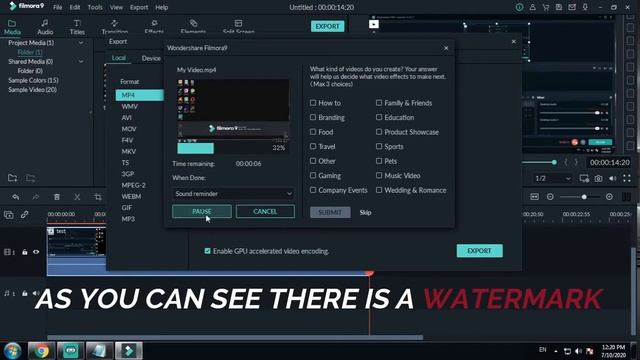Open the Elements library icon
Image resolution: width=640 pixels, height=360 pixels.
[x=193, y=23]
